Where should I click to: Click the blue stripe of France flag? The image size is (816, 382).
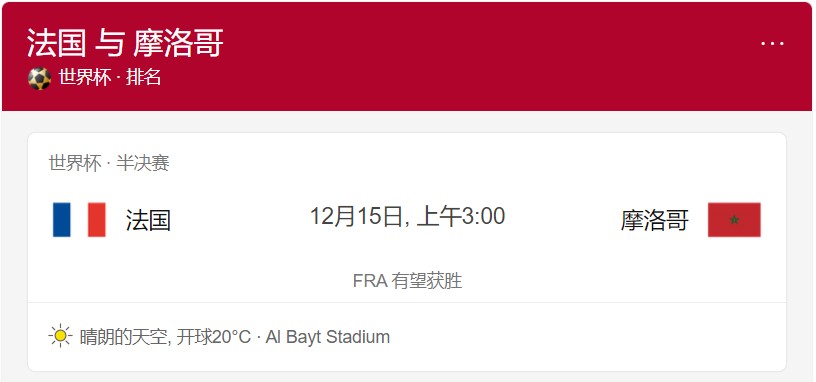point(61,220)
